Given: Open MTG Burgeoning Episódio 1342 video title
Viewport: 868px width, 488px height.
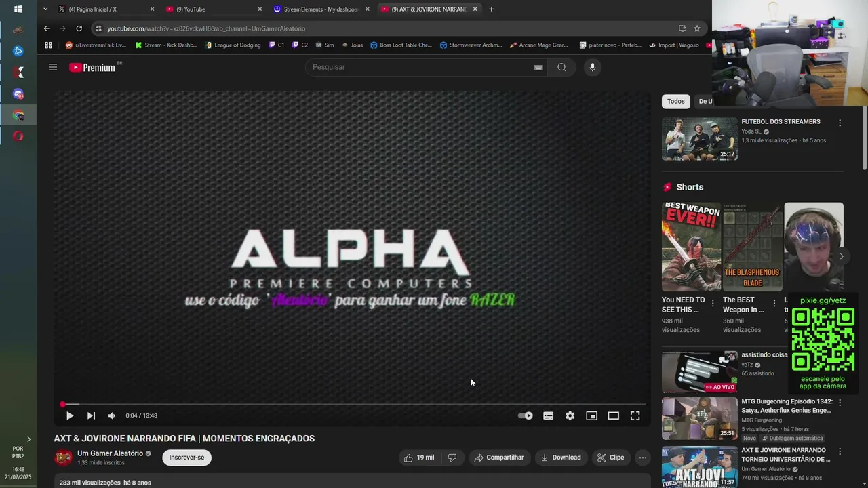Looking at the screenshot, I should tap(787, 406).
